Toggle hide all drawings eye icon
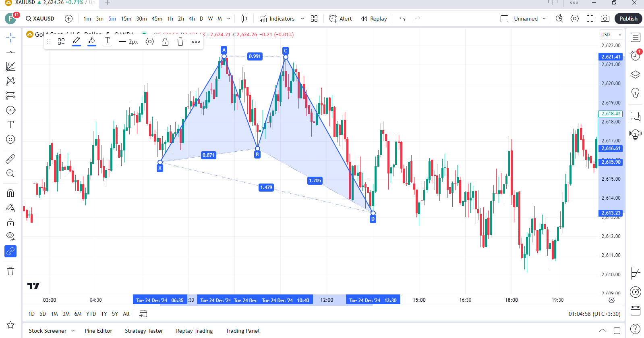The width and height of the screenshot is (644, 338). 10,237
